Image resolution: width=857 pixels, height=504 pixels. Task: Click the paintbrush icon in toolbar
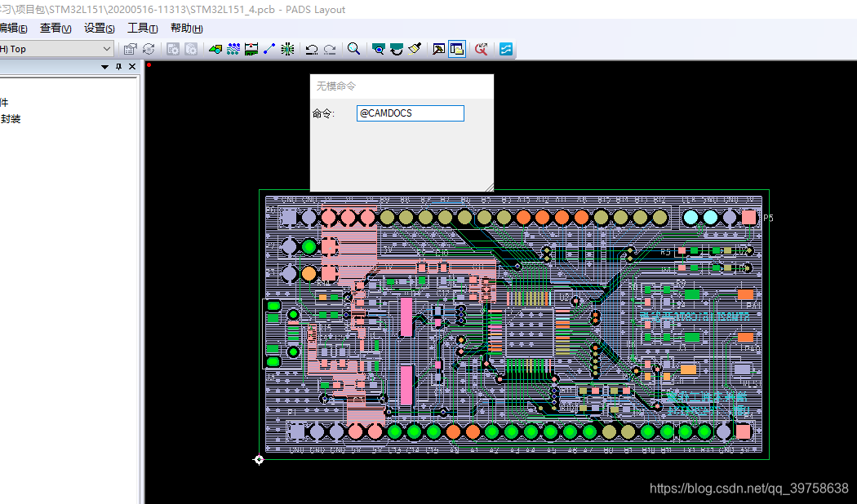[415, 49]
